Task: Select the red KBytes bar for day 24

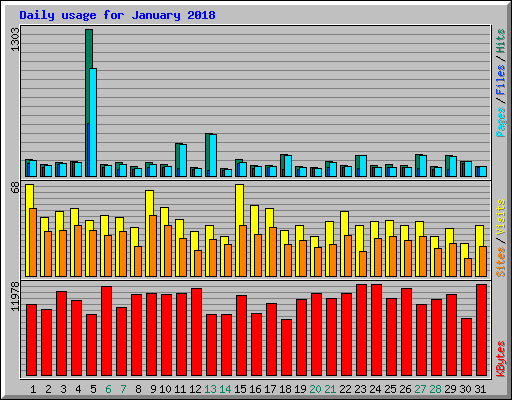Action: pyautogui.click(x=377, y=330)
